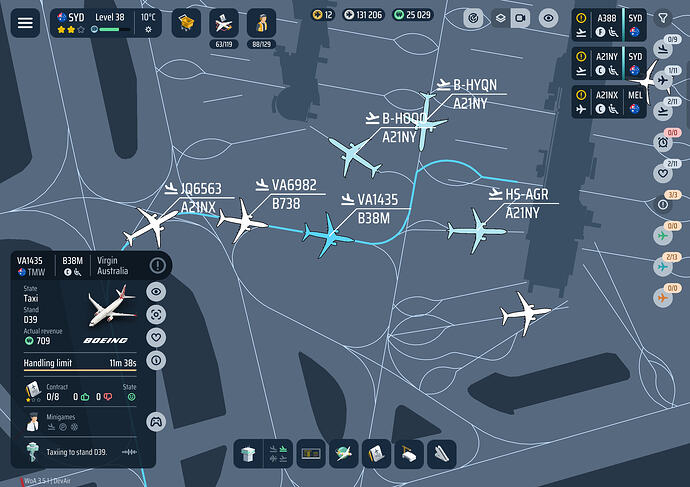Click the pilot Minigames avatar
The height and width of the screenshot is (487, 690).
[33, 421]
